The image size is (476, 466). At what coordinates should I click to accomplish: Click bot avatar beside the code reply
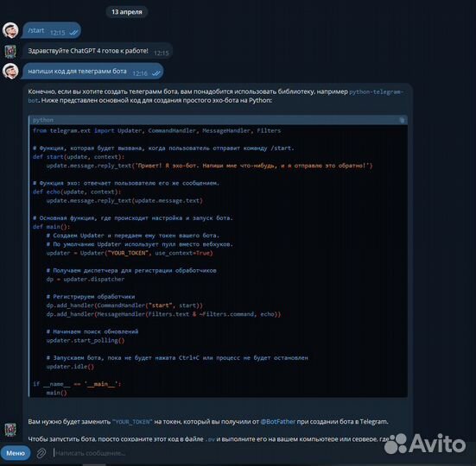click(10, 430)
